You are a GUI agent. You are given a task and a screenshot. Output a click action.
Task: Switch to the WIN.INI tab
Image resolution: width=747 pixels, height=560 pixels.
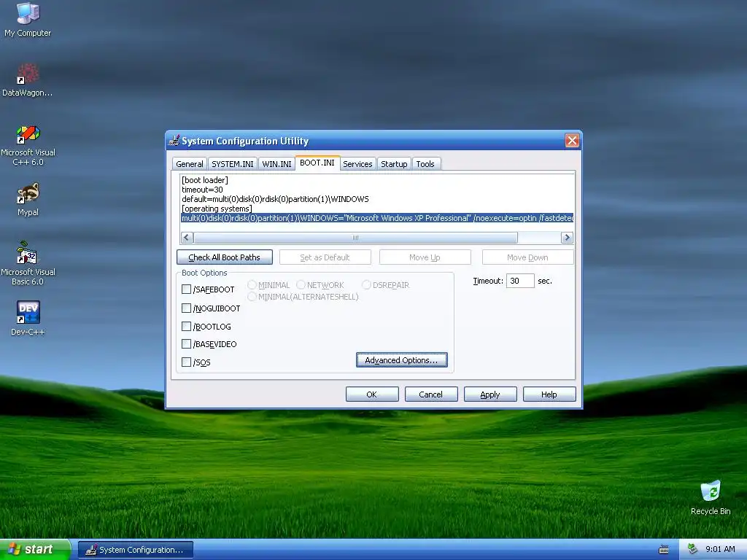(276, 164)
